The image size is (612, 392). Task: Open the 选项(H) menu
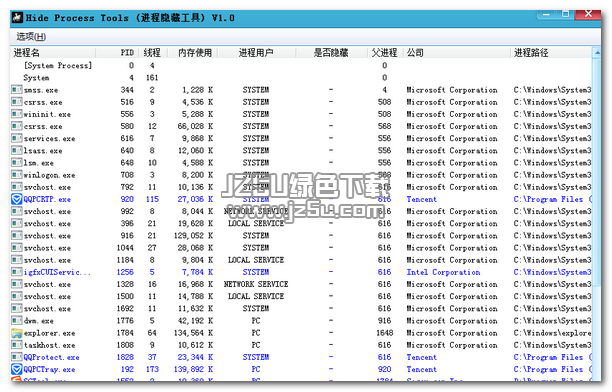click(31, 37)
